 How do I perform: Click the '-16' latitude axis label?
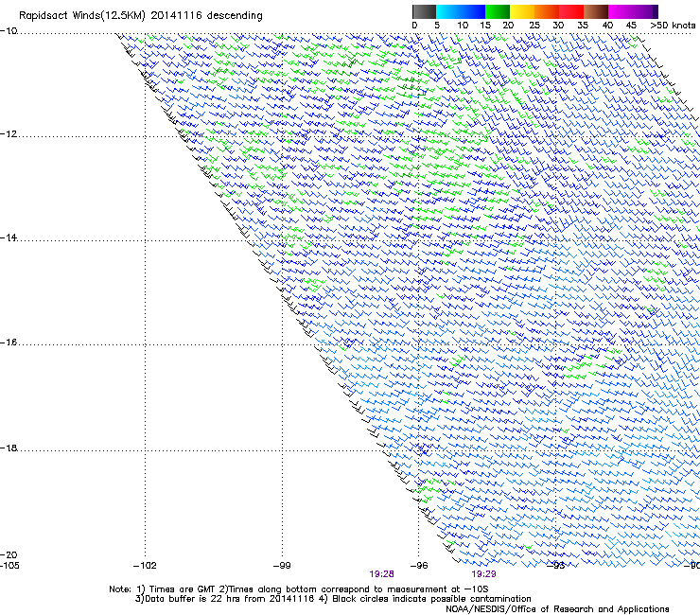(9, 343)
